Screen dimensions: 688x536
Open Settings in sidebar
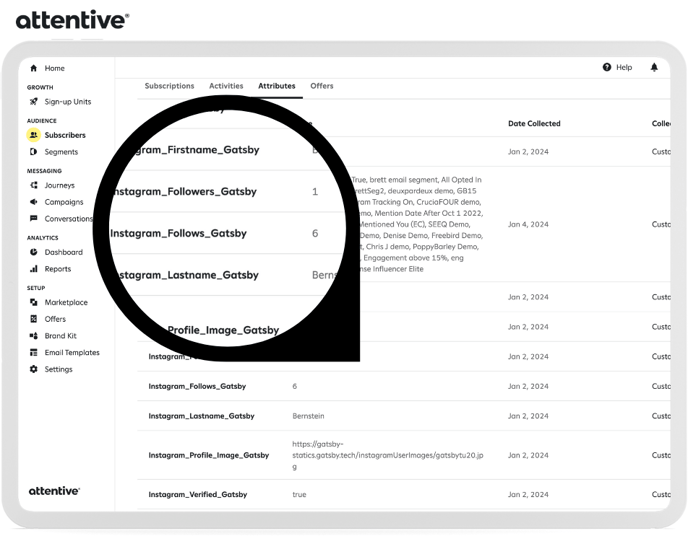pos(58,369)
